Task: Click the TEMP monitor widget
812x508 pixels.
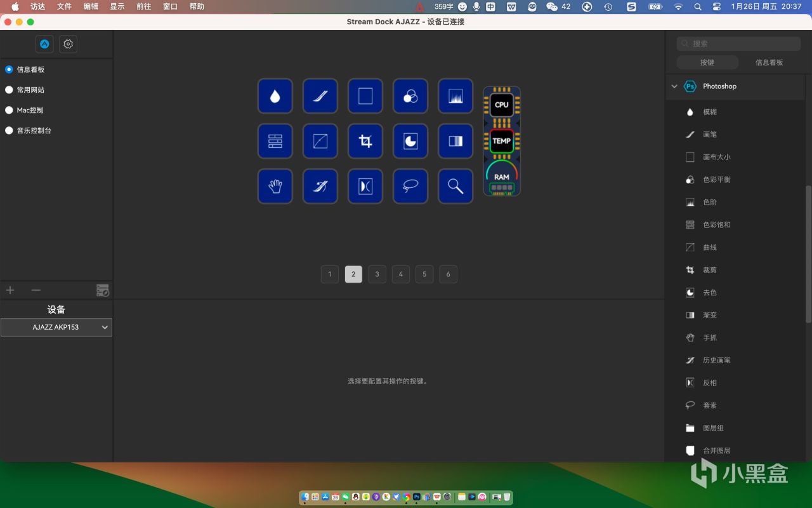Action: tap(502, 141)
